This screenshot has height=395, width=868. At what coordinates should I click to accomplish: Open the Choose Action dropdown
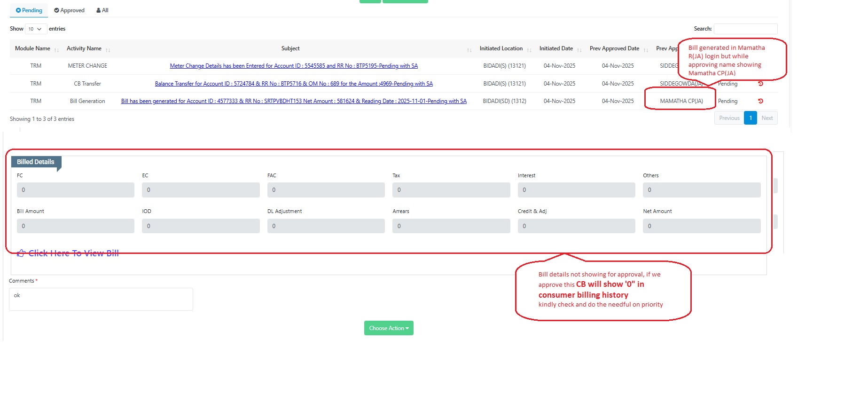click(x=389, y=328)
